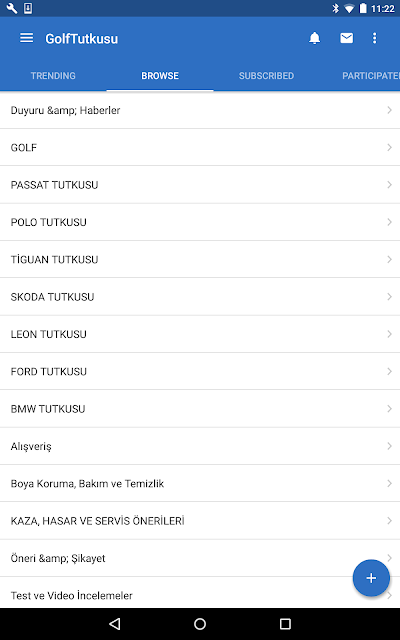Select the SKODA TUTKUSU category

tap(200, 297)
